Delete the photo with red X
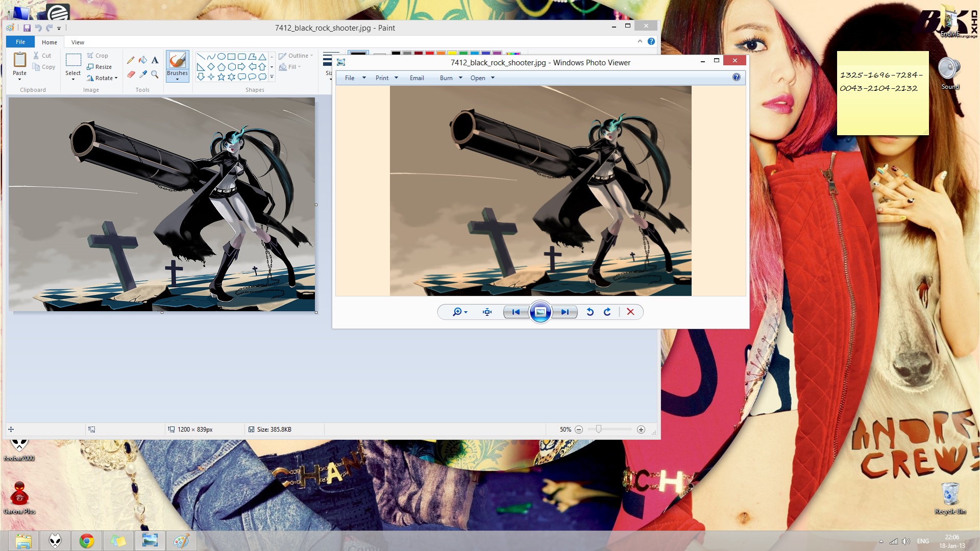This screenshot has height=551, width=980. click(630, 312)
